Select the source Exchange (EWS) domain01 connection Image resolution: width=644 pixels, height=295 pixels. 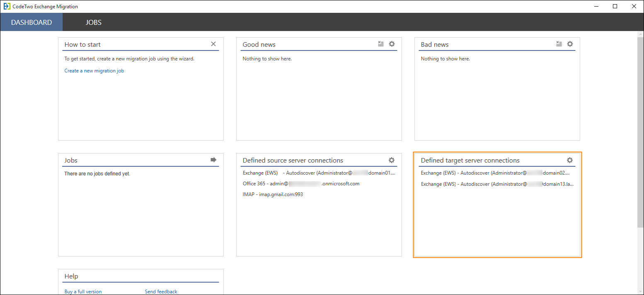point(319,173)
